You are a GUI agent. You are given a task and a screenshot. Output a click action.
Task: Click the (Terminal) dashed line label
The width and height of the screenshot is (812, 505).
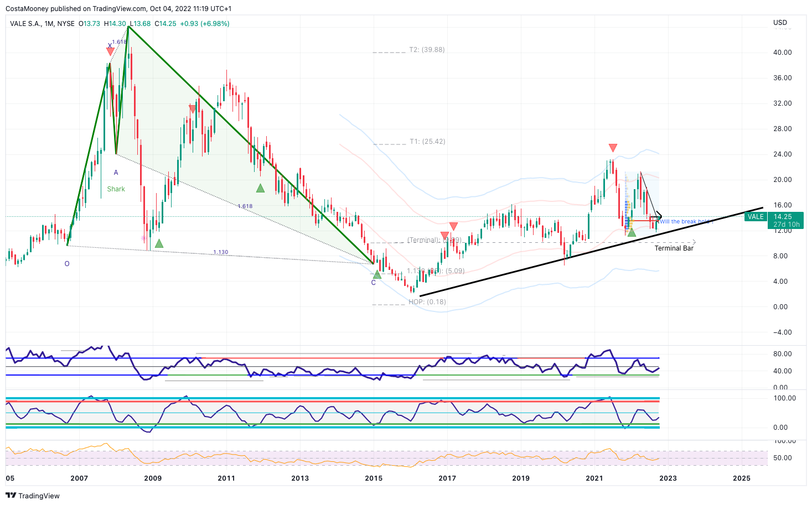[434, 240]
